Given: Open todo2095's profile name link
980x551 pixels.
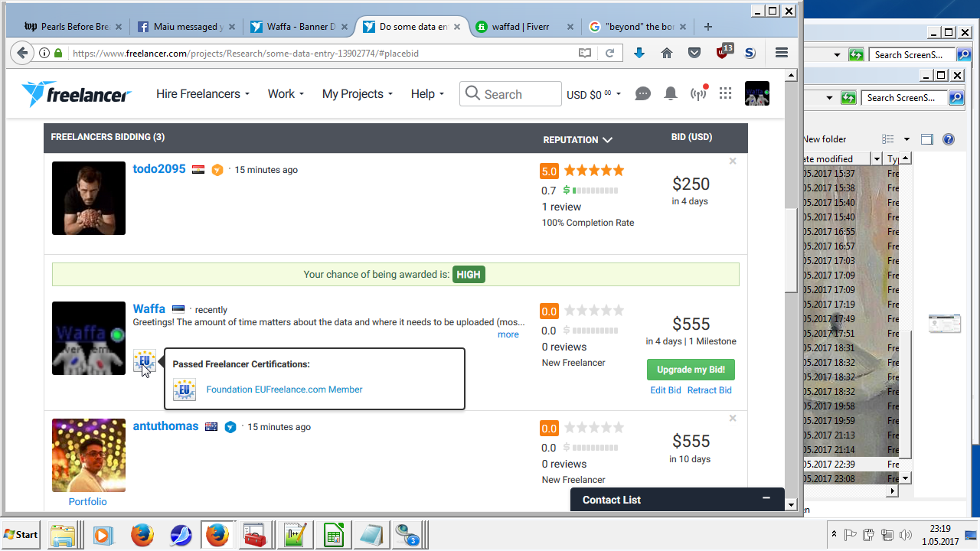Looking at the screenshot, I should [x=159, y=169].
